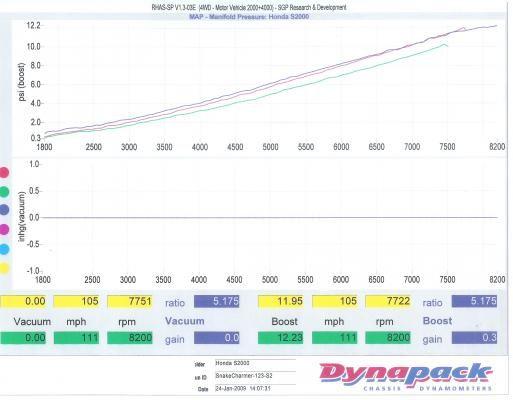
Task: Select the yellow Boost value 11.95
Action: [281, 301]
